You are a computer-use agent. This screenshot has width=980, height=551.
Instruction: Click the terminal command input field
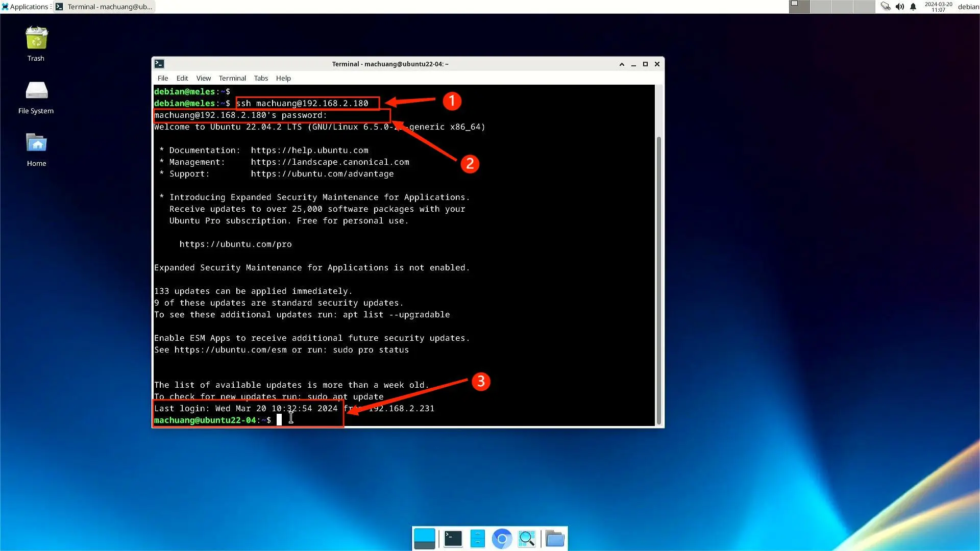(279, 420)
